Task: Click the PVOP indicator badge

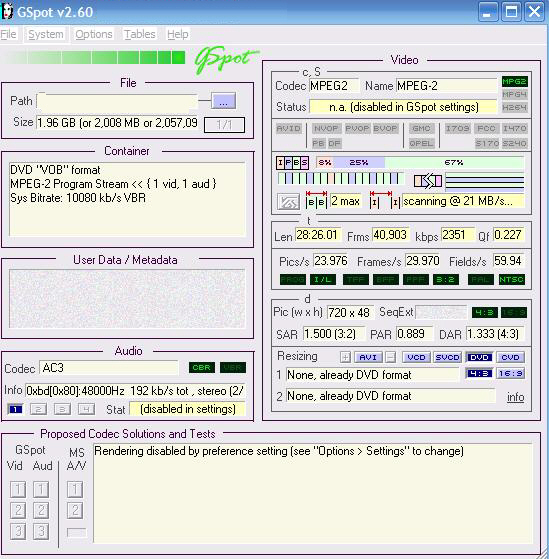Action: click(x=358, y=128)
